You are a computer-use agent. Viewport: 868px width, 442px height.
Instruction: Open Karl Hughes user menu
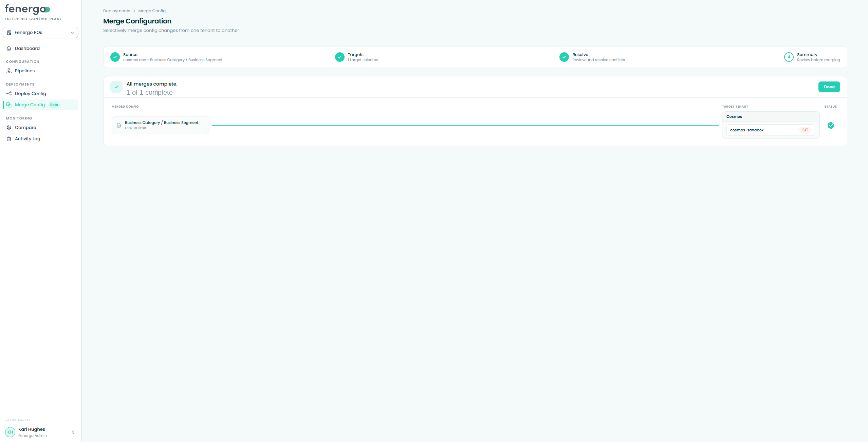tap(40, 432)
